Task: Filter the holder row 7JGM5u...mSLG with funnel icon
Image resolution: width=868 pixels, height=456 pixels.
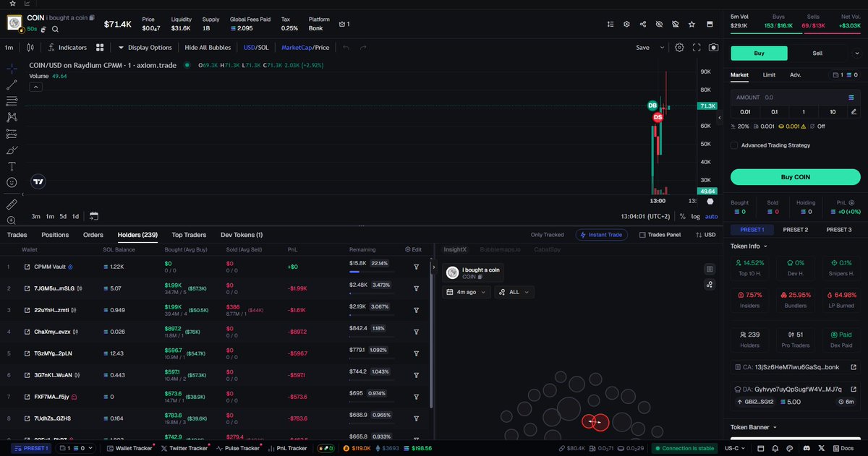Action: click(x=417, y=288)
